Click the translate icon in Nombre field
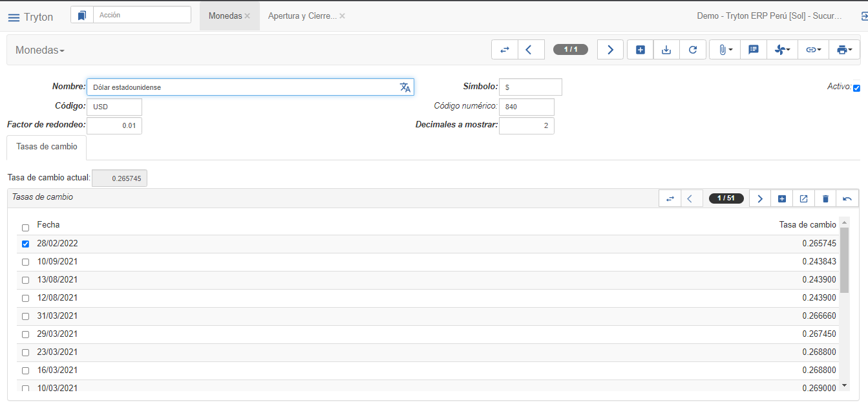The width and height of the screenshot is (868, 417). click(x=405, y=87)
